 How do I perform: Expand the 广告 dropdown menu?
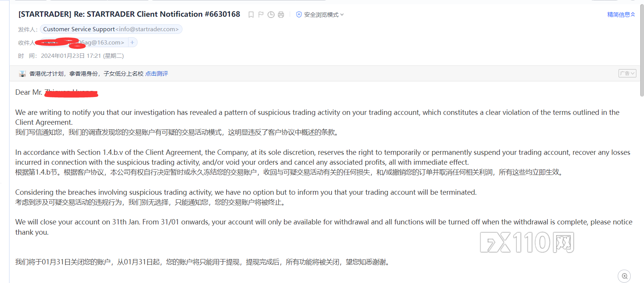click(x=627, y=73)
